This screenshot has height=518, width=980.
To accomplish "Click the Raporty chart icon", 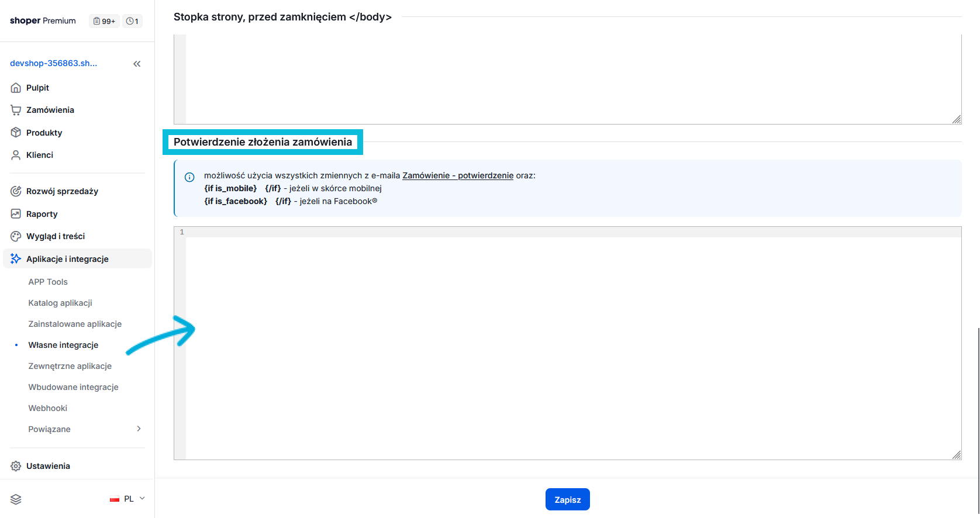I will (16, 214).
